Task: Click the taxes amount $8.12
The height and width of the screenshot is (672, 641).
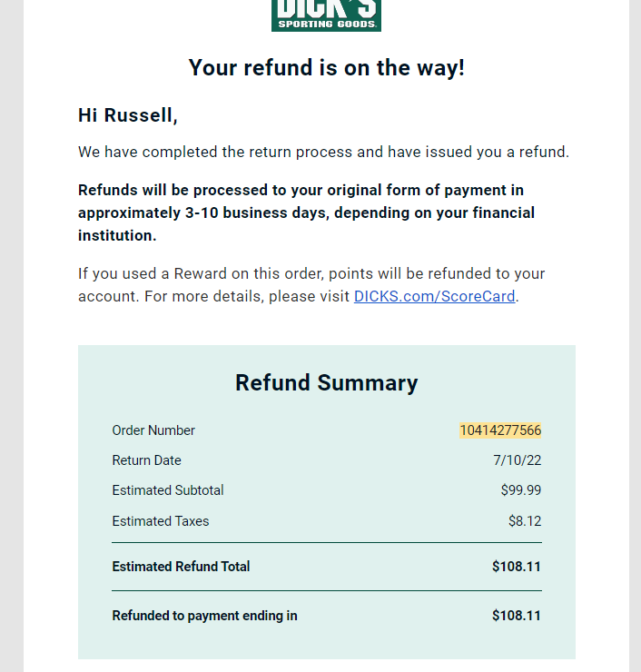Action: click(525, 521)
